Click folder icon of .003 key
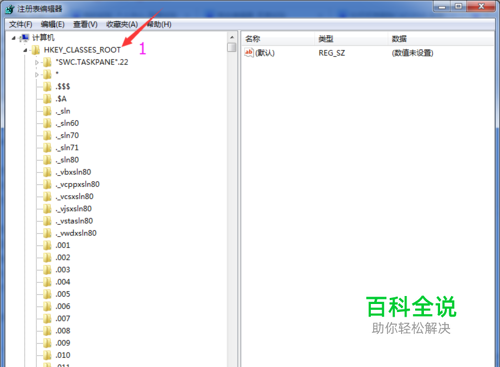The image size is (500, 367). 47,270
